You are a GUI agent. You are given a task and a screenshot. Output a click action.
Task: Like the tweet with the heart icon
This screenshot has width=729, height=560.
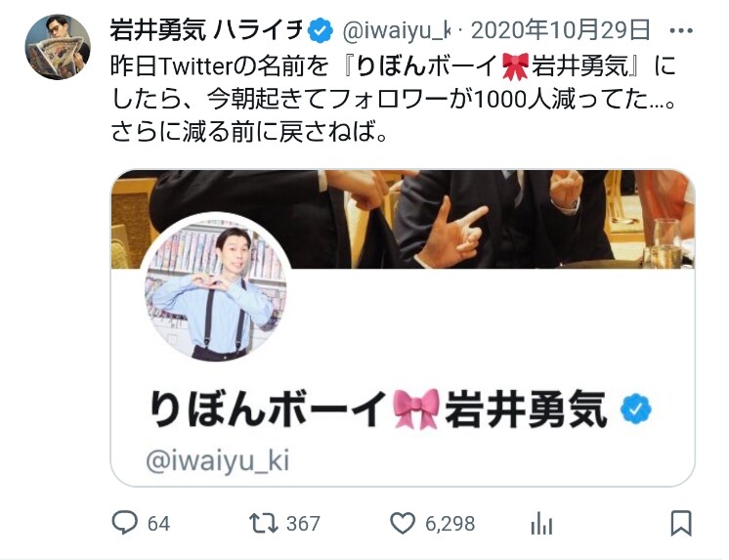403,523
